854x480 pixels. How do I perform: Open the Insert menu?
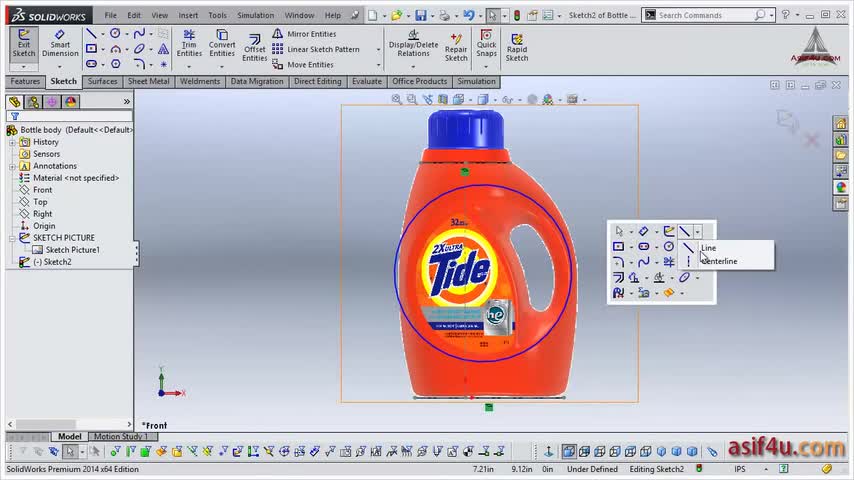188,15
